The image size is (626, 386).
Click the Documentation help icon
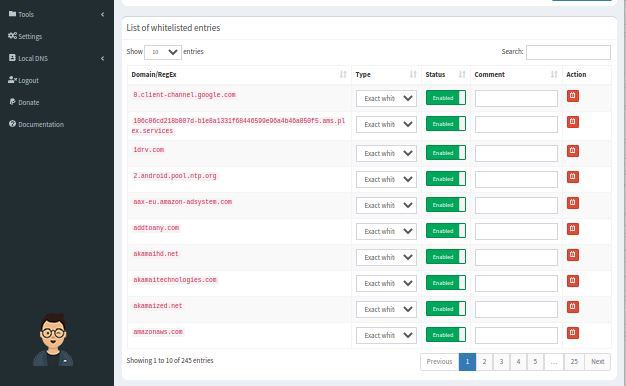(12, 123)
